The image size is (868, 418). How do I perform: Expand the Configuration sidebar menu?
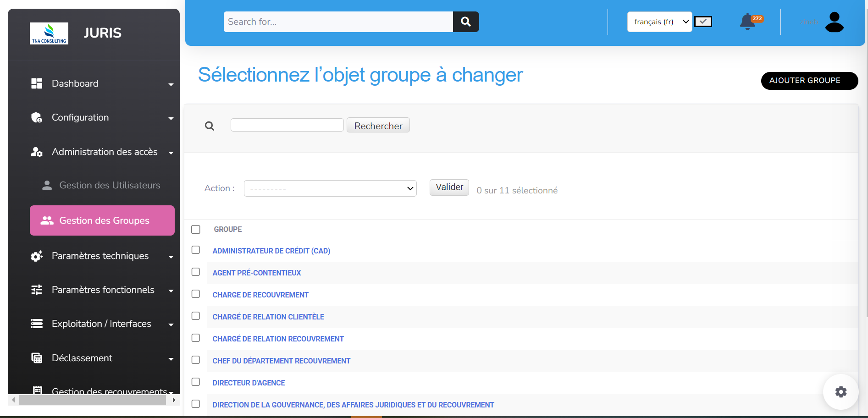pos(102,118)
